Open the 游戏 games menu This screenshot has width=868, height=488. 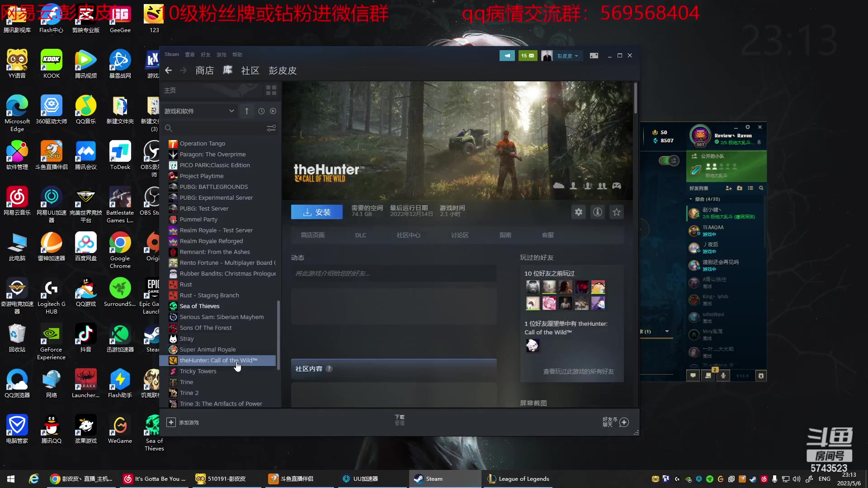click(222, 55)
